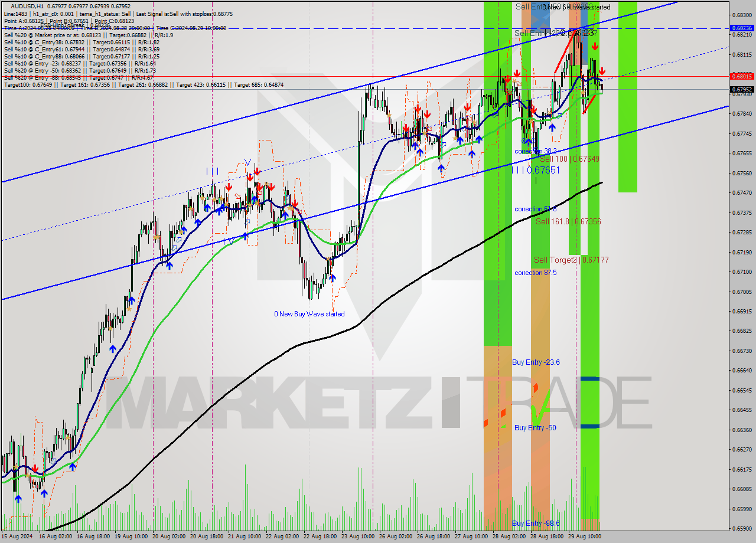Click the '16 Aug 02:00' time label
Viewport: 756px width, 543px height.
(56, 537)
